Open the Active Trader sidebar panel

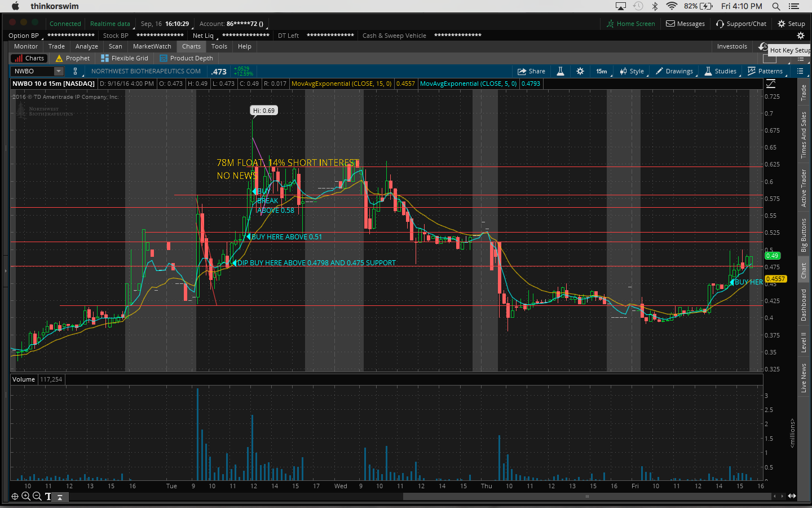coord(804,188)
